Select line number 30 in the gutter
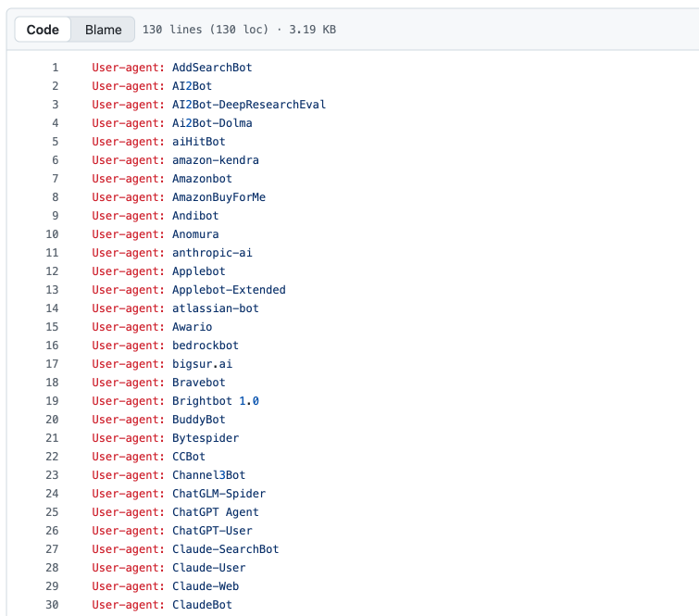 52,605
